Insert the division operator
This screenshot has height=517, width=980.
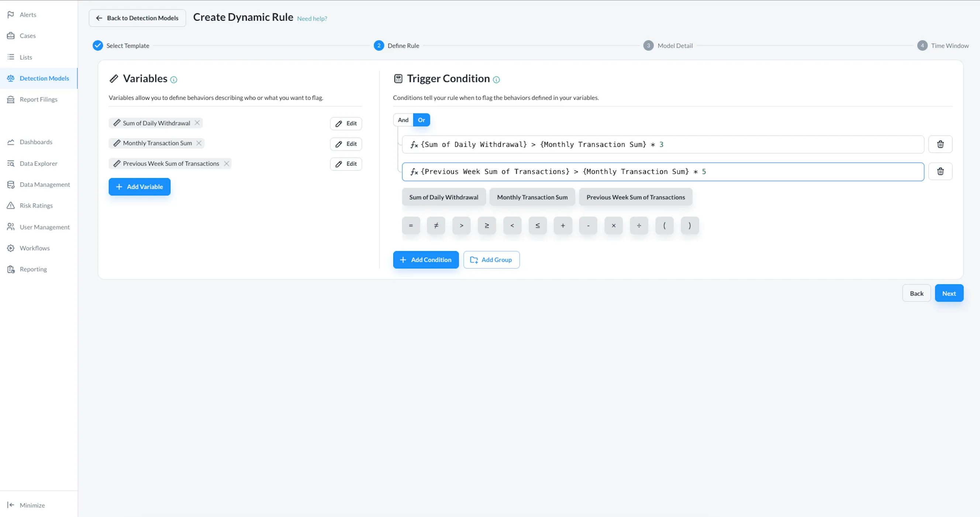point(639,225)
